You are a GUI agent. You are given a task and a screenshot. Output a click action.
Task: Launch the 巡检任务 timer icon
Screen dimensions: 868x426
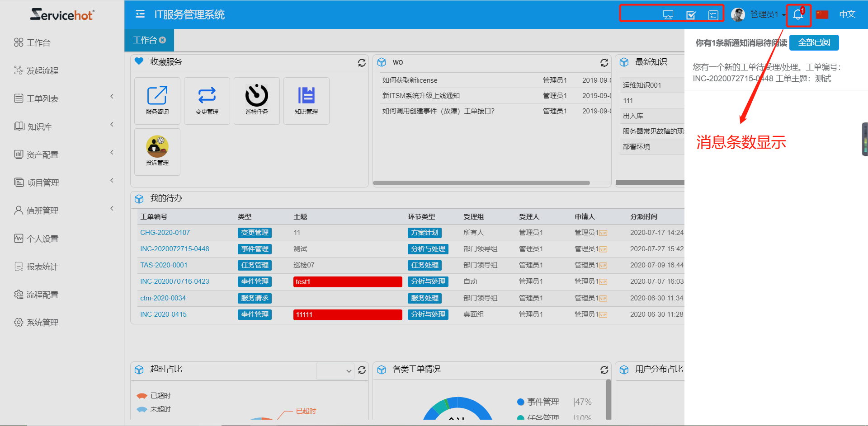256,100
